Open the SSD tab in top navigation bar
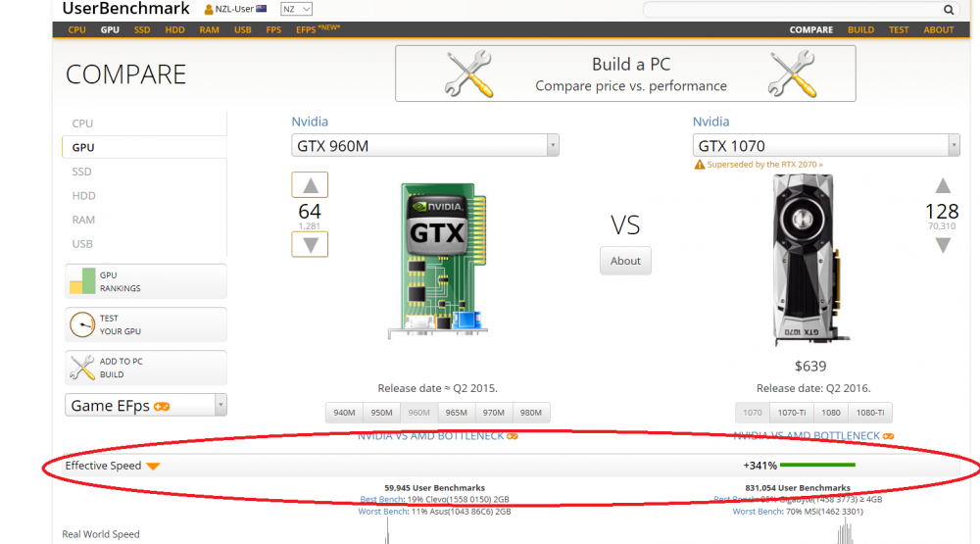980x544 pixels. (x=142, y=30)
